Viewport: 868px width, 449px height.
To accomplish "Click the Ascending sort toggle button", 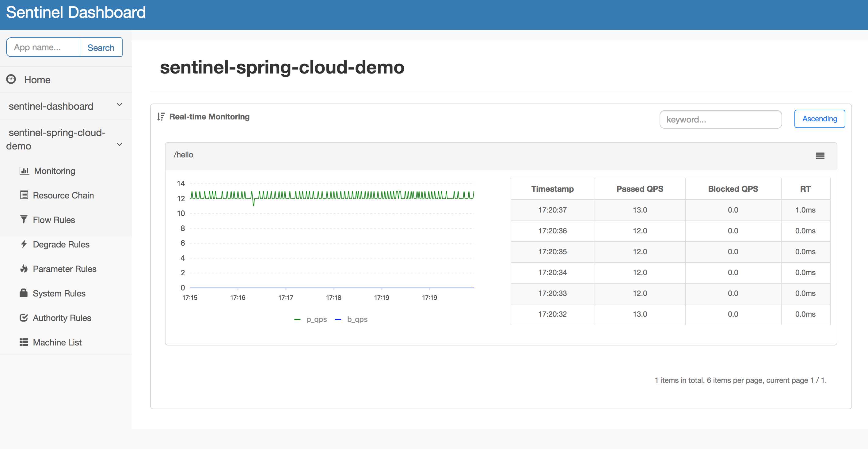I will pos(820,119).
